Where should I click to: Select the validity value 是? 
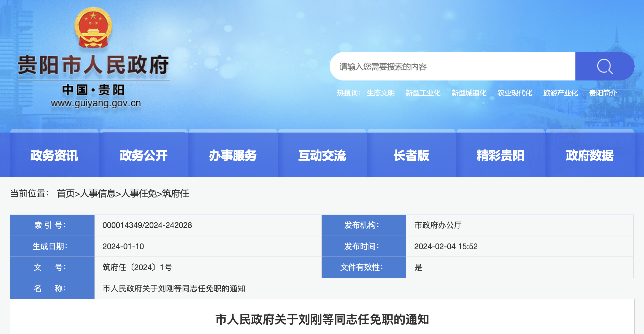coord(418,267)
